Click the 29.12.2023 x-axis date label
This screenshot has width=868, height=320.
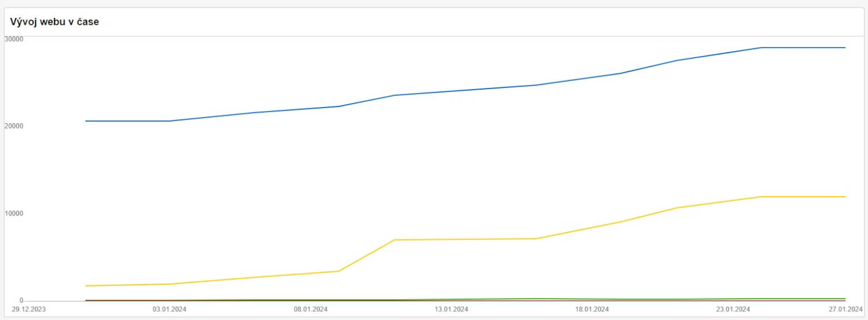(28, 309)
